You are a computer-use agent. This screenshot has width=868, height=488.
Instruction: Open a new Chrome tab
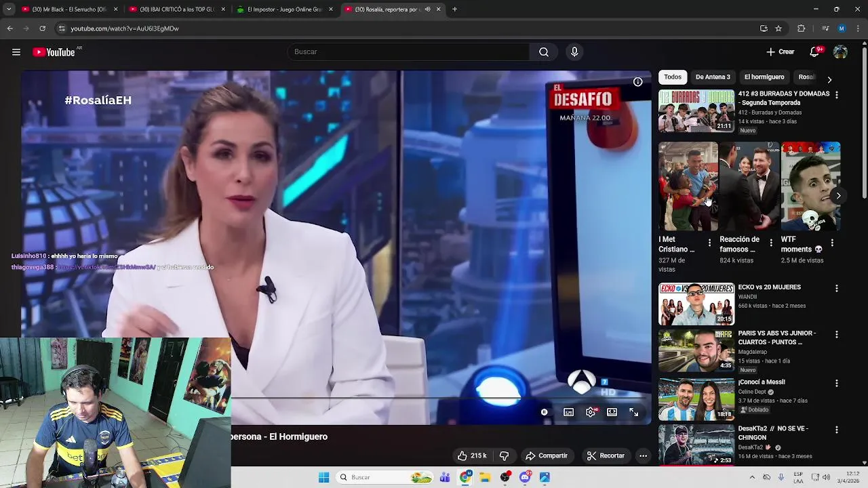tap(454, 9)
